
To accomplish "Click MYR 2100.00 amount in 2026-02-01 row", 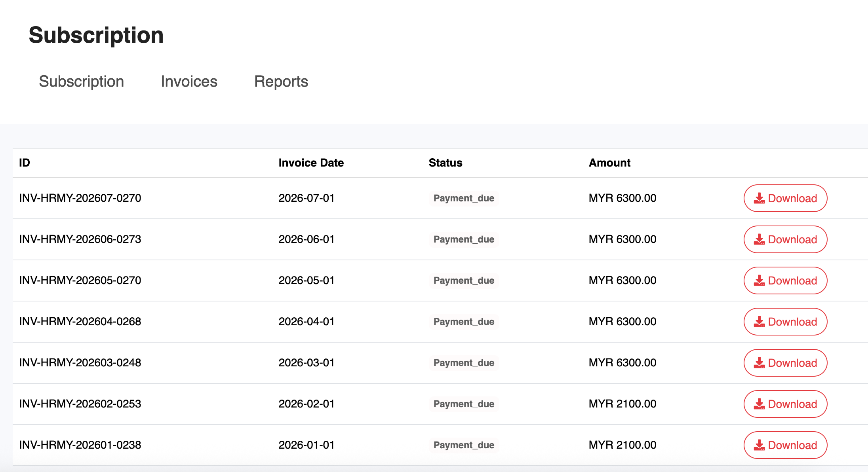I will point(622,404).
